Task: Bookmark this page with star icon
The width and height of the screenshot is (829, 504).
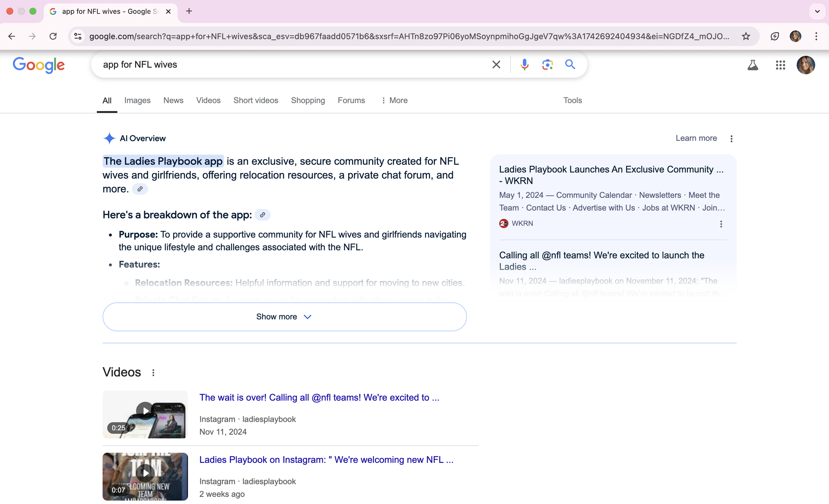Action: 745,36
